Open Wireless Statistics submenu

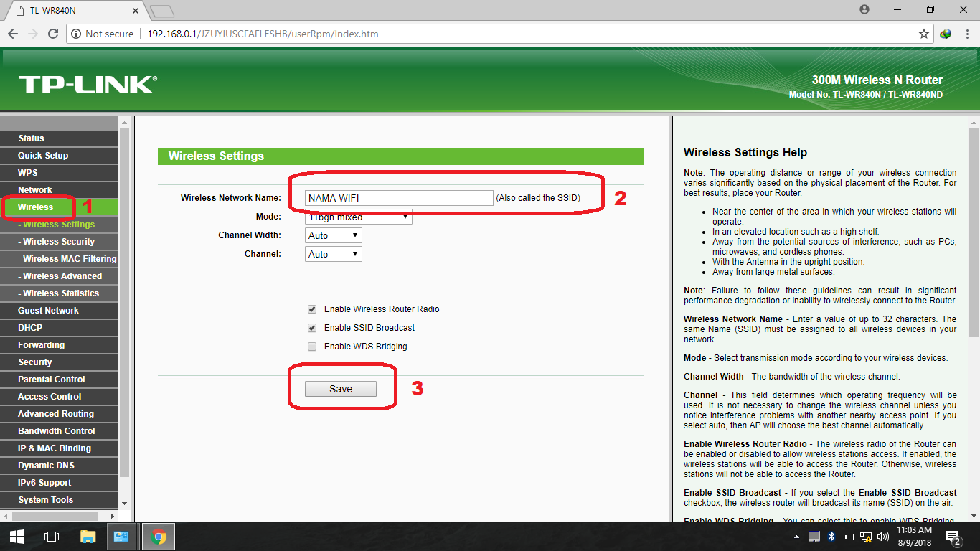click(59, 293)
